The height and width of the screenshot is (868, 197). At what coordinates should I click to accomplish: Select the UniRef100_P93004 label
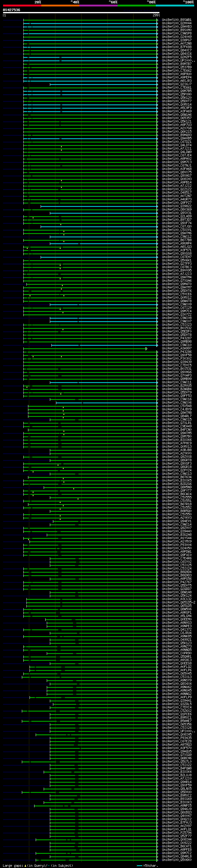pyautogui.click(x=176, y=545)
